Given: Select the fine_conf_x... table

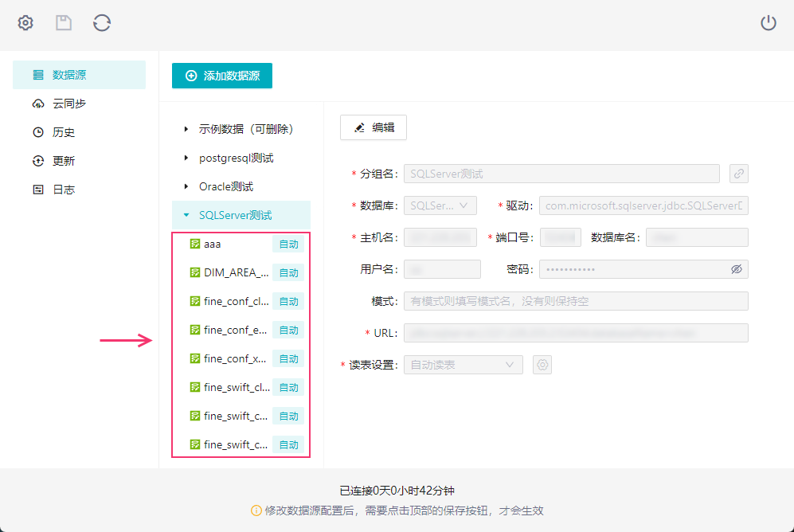Looking at the screenshot, I should 241,359.
